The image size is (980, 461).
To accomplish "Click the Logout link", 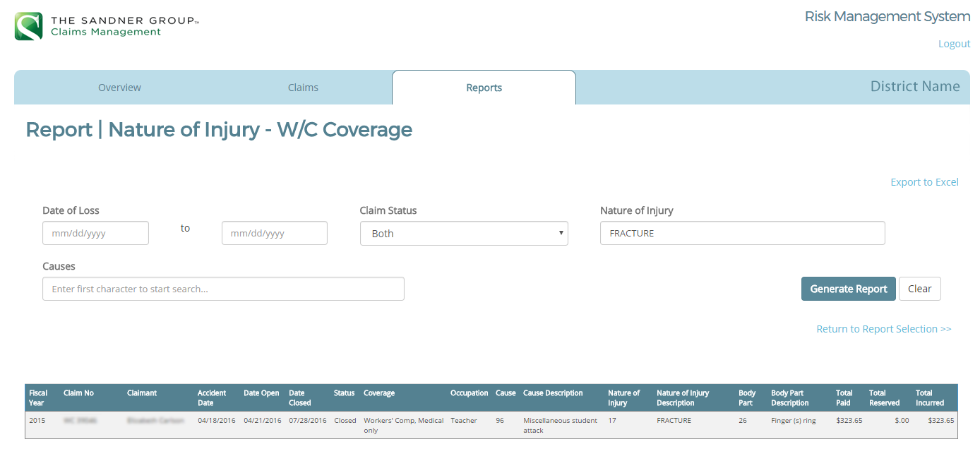I will (954, 44).
